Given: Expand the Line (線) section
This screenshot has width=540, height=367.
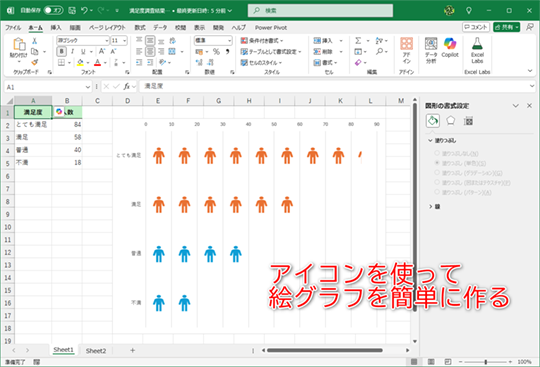Looking at the screenshot, I should point(430,207).
